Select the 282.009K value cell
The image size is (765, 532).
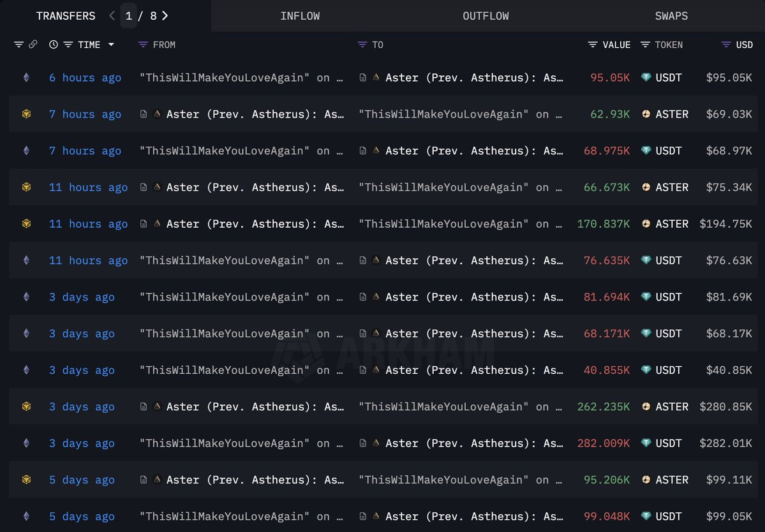[x=604, y=443]
